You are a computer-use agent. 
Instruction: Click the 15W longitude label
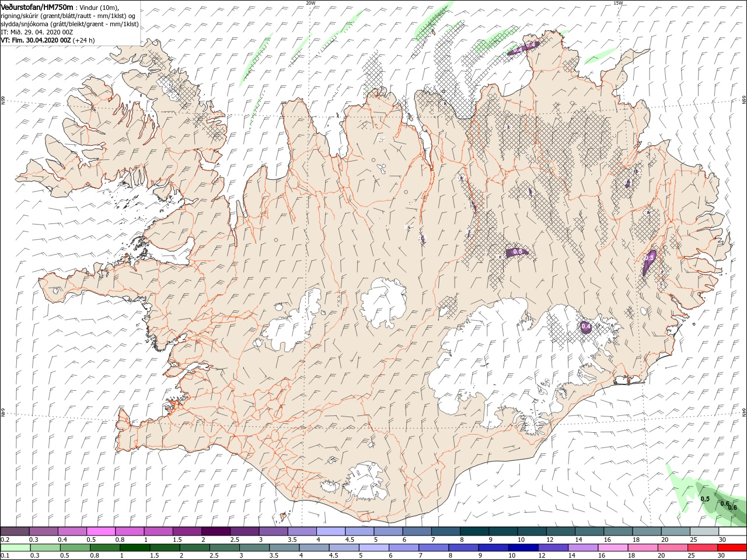pos(618,3)
